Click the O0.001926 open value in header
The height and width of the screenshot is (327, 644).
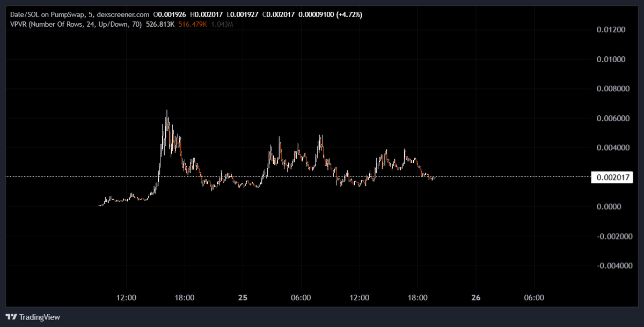point(170,15)
